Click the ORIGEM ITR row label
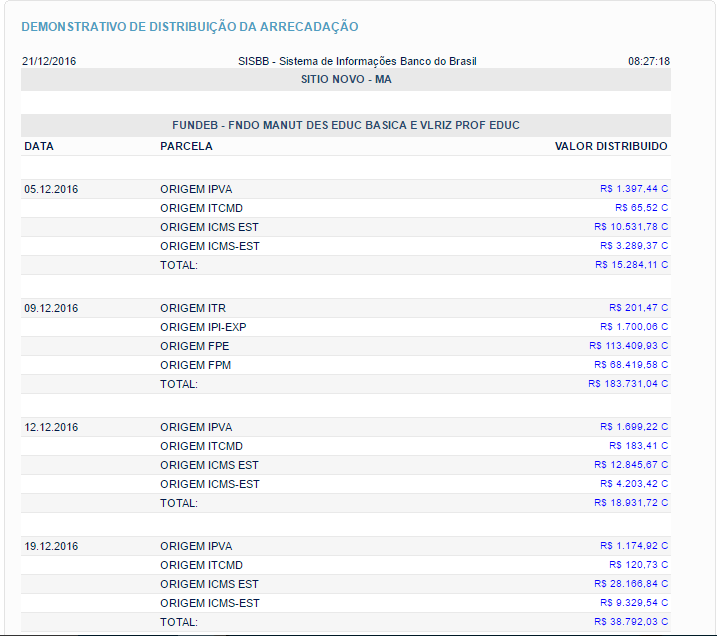The image size is (717, 636). pyautogui.click(x=193, y=308)
